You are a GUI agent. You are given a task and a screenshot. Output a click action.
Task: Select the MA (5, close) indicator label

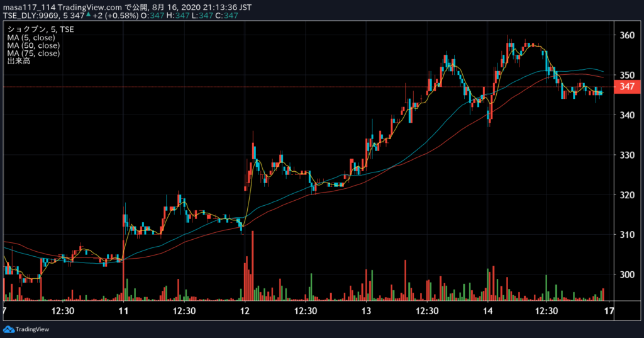(x=31, y=37)
